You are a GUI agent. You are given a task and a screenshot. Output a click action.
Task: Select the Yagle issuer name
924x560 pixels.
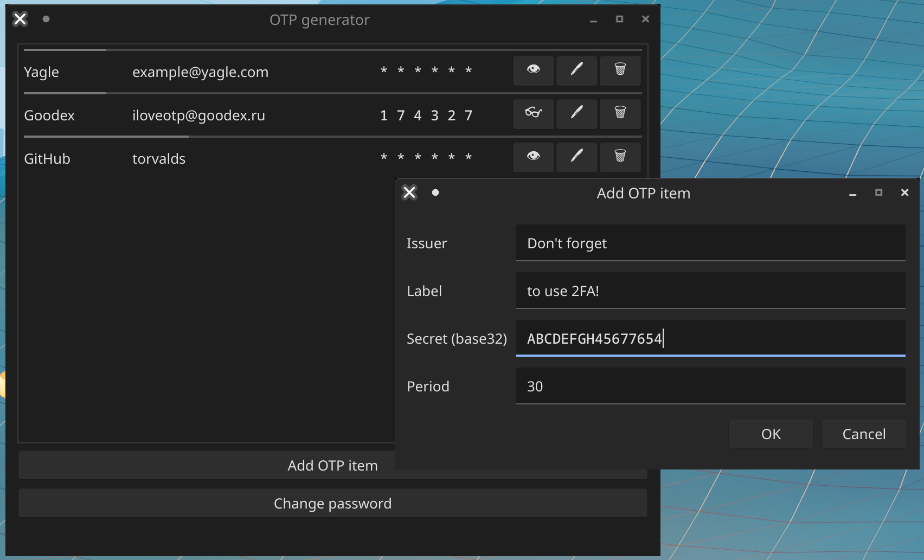pos(41,72)
